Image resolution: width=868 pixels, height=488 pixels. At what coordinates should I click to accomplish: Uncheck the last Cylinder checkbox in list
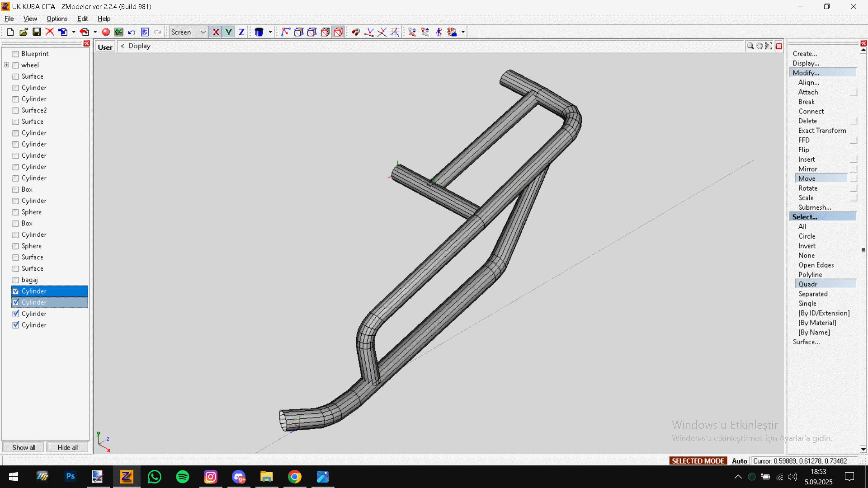[15, 325]
